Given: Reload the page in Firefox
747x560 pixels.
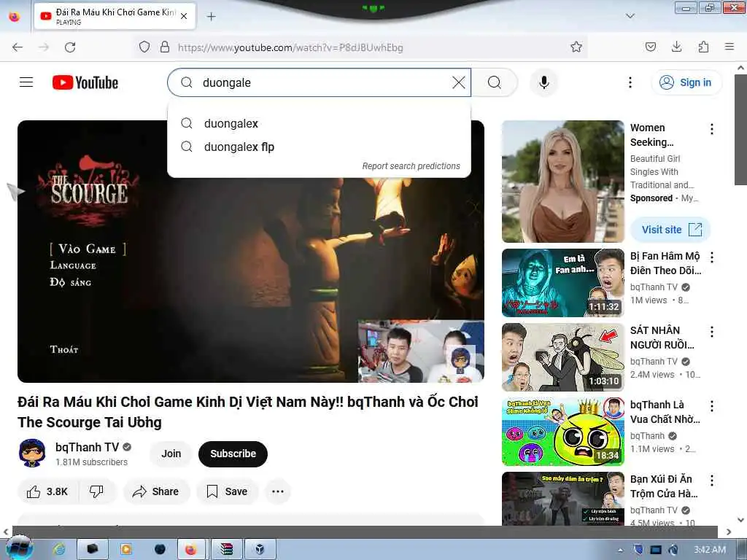Looking at the screenshot, I should pos(70,47).
